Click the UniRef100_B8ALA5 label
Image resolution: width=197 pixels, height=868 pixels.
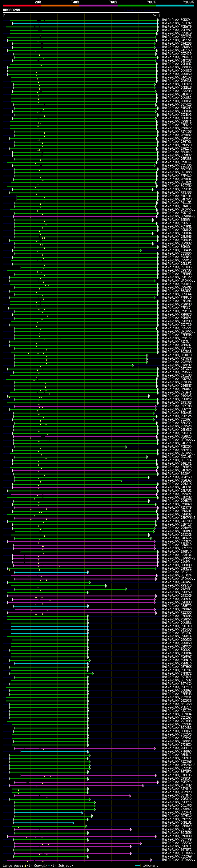coord(177,481)
